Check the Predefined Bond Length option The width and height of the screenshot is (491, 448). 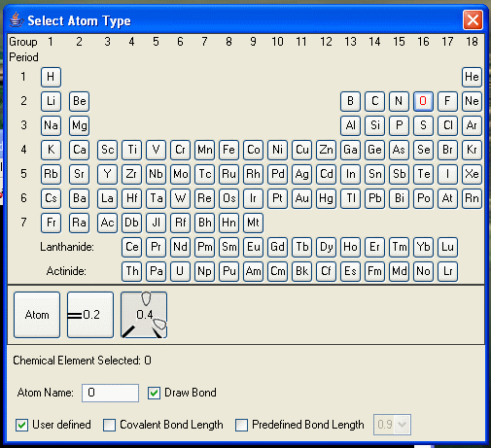coord(241,425)
